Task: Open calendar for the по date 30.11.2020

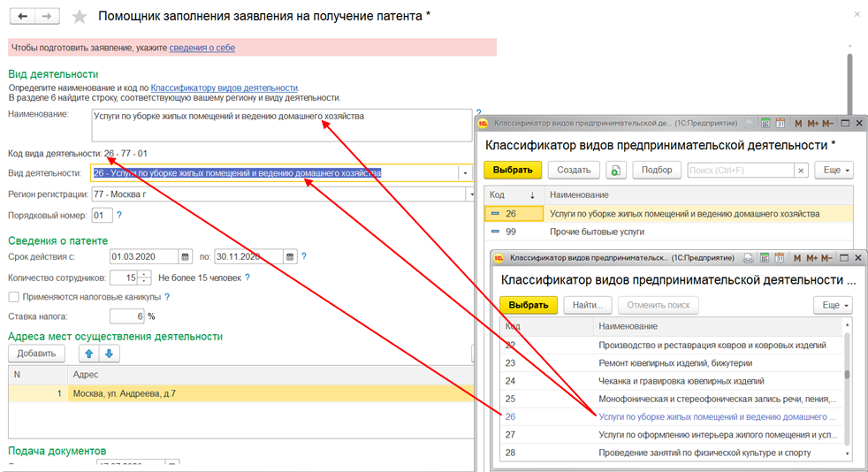Action: (x=290, y=256)
